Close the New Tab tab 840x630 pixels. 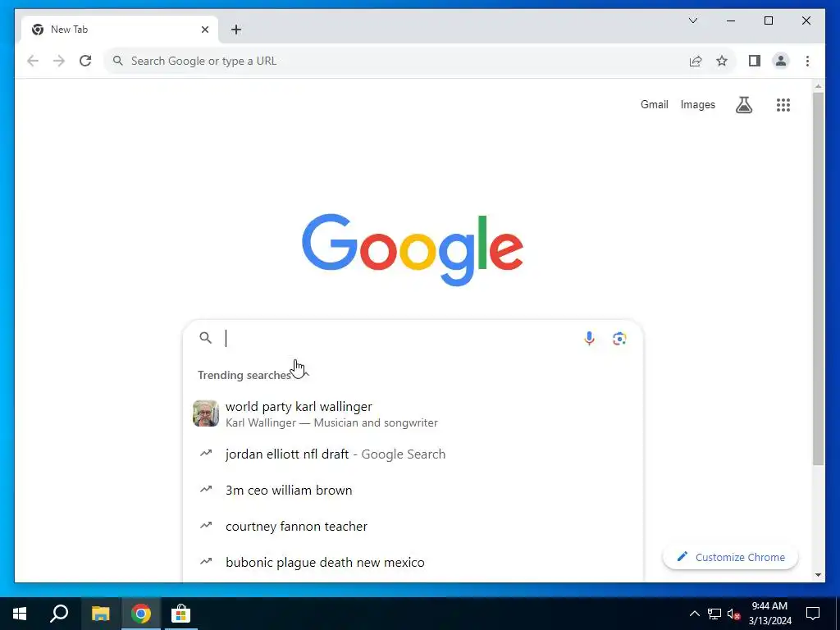pyautogui.click(x=204, y=30)
